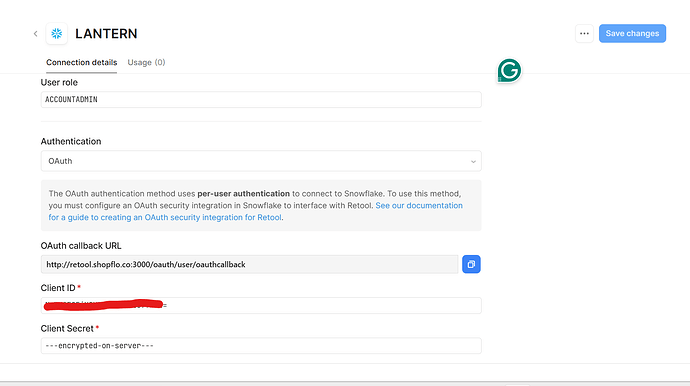Open the Authentication OAuth dropdown

pos(261,161)
